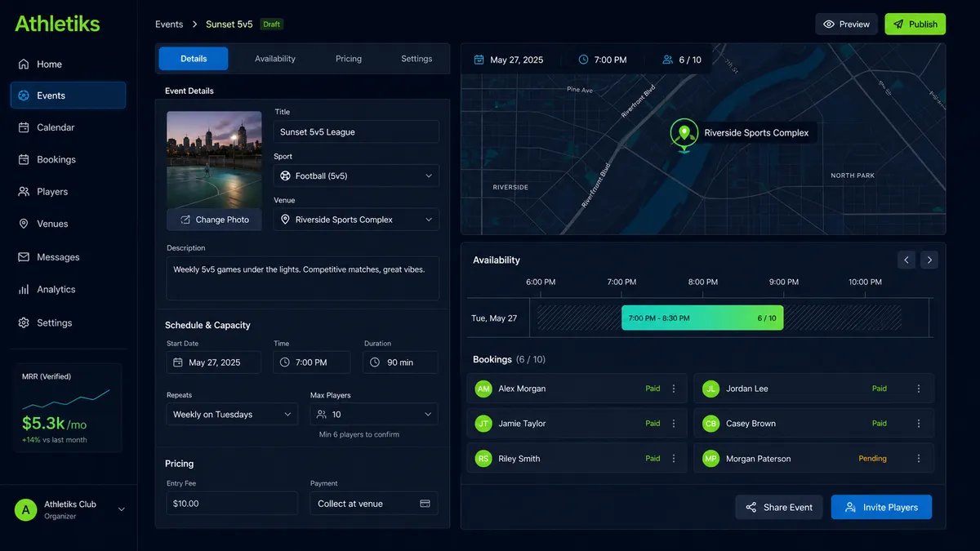
Task: Expand the Repeats Weekly on Tuesdays dropdown
Action: [232, 415]
